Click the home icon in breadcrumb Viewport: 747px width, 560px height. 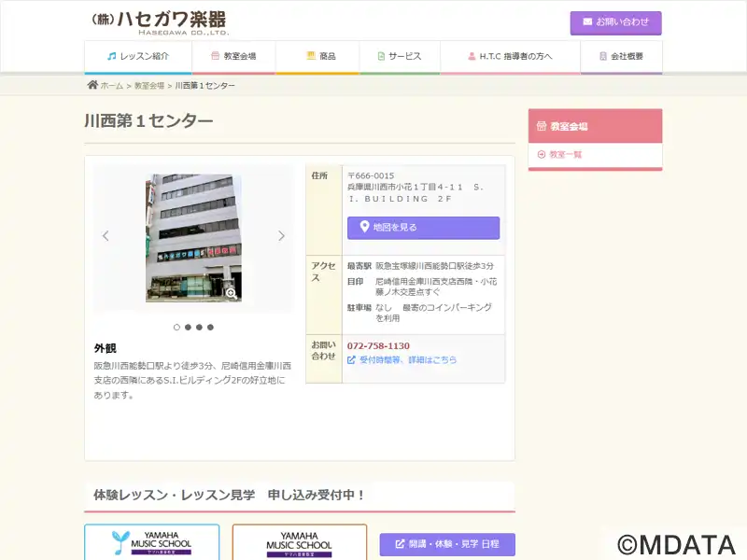[92, 85]
